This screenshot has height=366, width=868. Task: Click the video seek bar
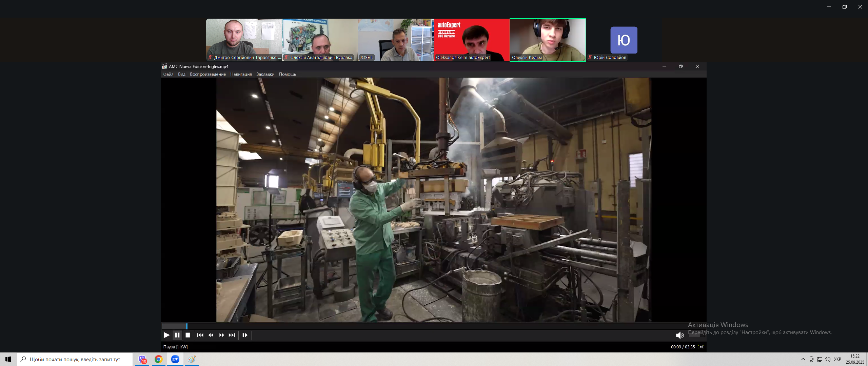[407, 326]
